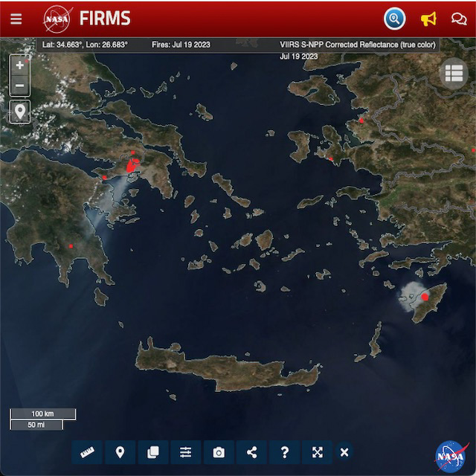Click the 'Fires: Jul 19 2023' label
The height and width of the screenshot is (476, 476).
click(181, 45)
